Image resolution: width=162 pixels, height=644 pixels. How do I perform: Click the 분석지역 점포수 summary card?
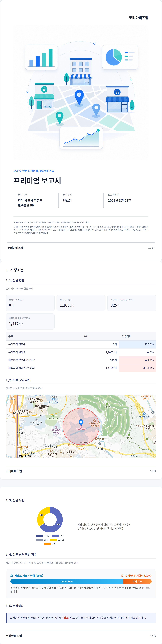tap(30, 303)
